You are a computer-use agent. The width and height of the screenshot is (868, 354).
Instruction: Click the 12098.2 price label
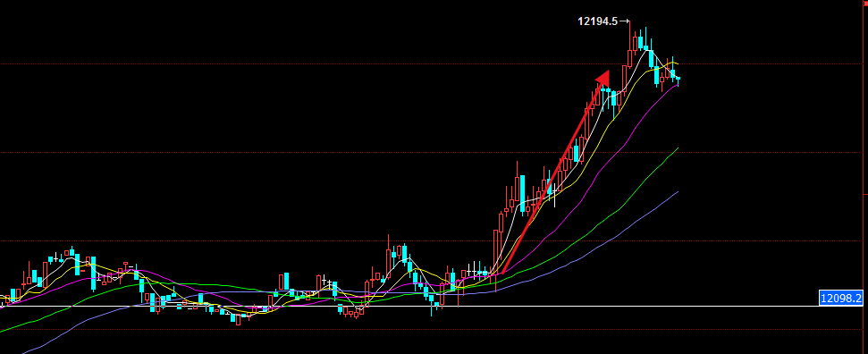point(840,299)
